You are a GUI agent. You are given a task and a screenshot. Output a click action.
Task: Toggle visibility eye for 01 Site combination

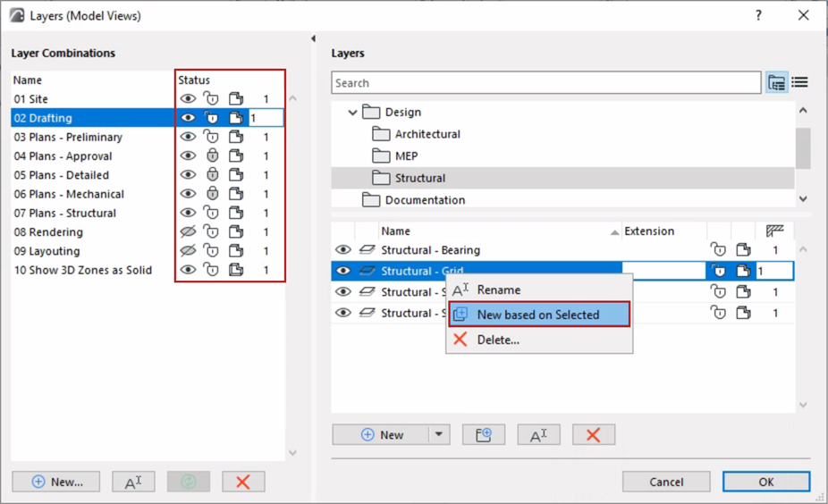(x=188, y=98)
